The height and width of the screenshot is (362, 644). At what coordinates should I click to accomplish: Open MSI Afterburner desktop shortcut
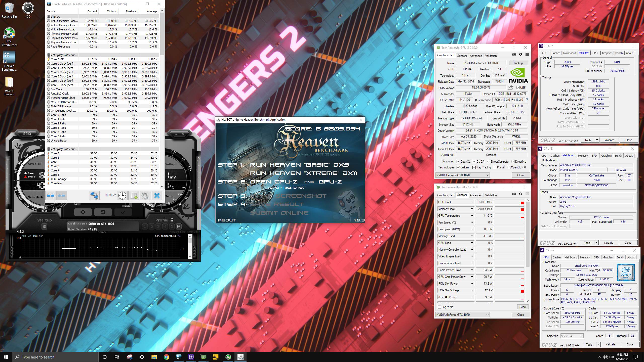pos(9,37)
